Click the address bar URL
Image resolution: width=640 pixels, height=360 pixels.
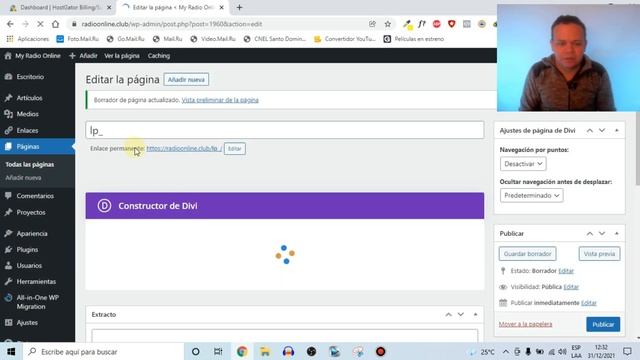171,24
